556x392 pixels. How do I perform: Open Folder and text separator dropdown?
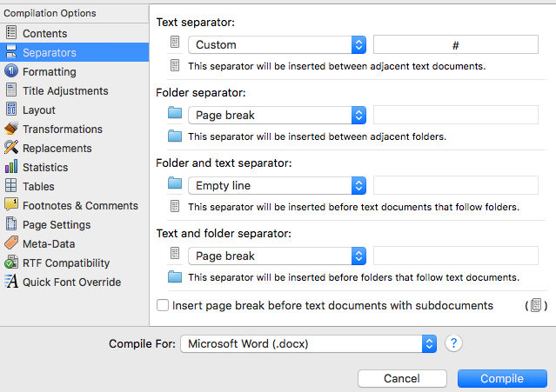pos(277,185)
